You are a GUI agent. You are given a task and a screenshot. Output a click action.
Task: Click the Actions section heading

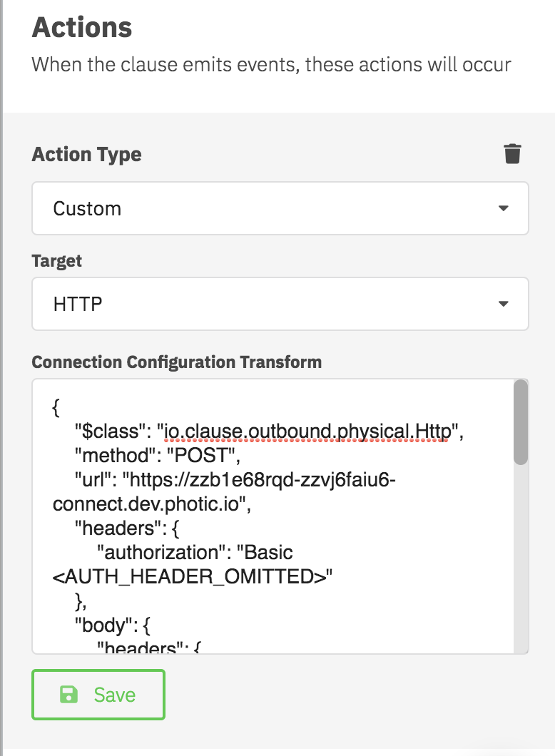[x=82, y=27]
